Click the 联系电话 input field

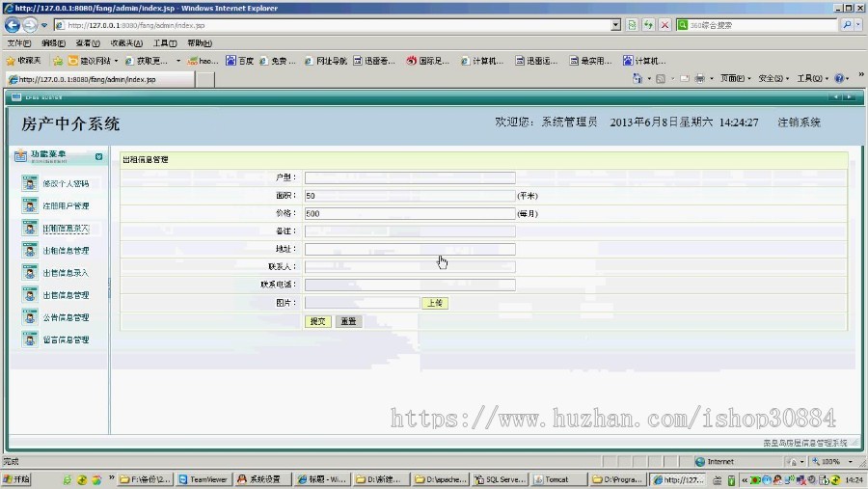[x=410, y=285]
